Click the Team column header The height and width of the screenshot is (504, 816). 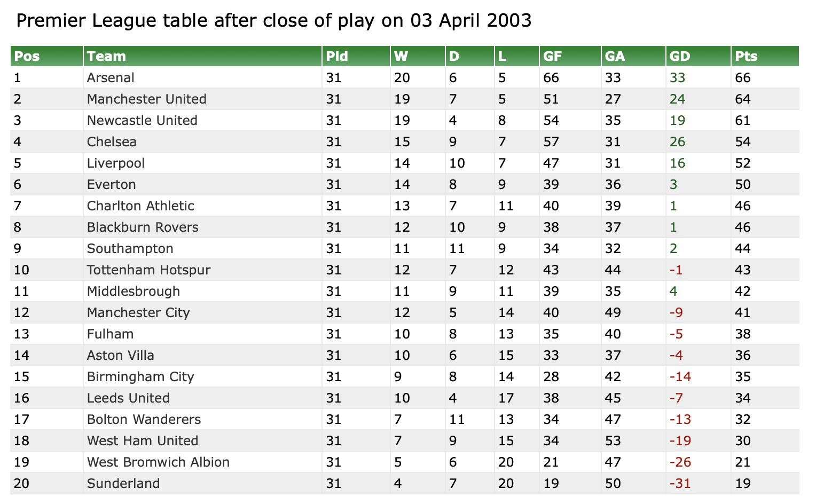coord(106,56)
